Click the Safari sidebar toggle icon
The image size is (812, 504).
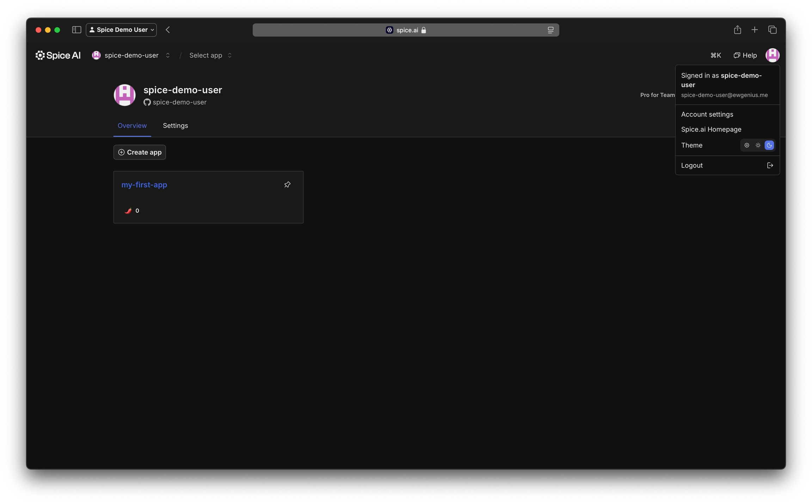[x=76, y=30]
